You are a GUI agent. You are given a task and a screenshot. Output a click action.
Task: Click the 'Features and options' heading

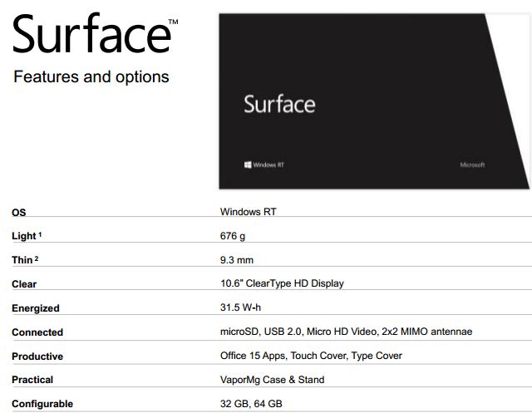click(91, 76)
